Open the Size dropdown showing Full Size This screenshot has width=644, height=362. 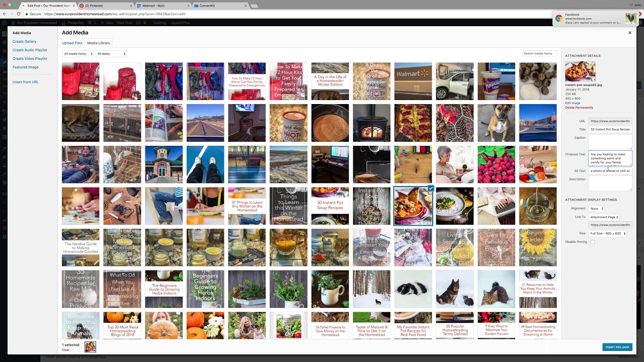pos(608,233)
